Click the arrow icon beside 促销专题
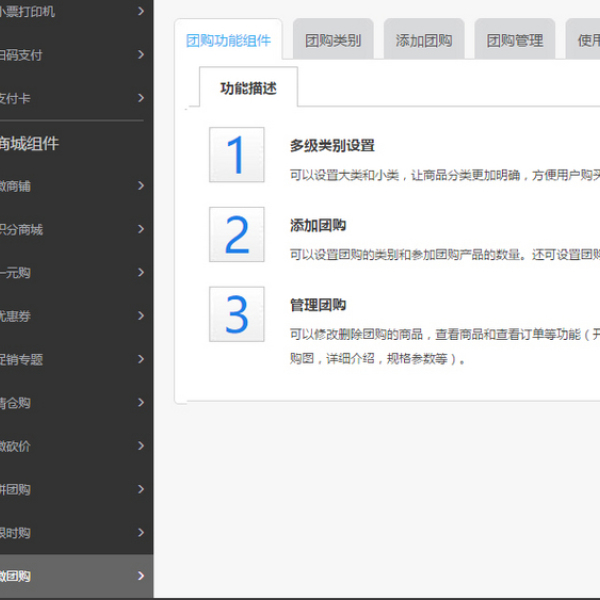600x600 pixels. click(141, 359)
